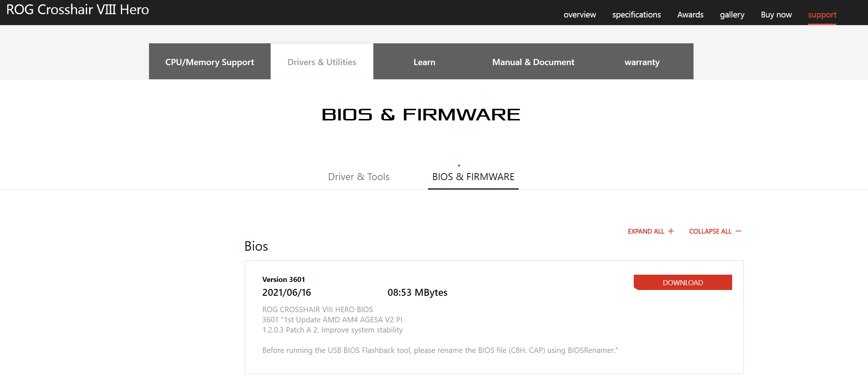Viewport: 868px width, 382px height.
Task: Select the BIOS & FIRMWARE sub-tab
Action: (473, 177)
